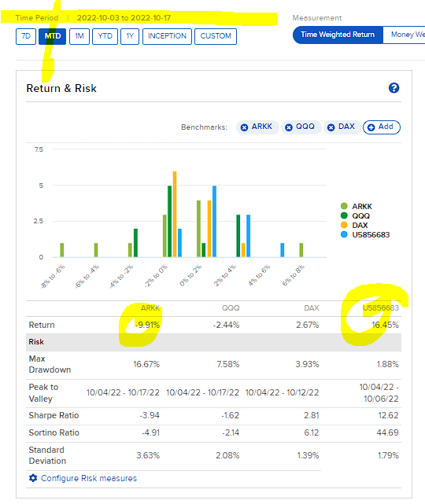Switch to Money Weighted measurement
Screen dimensions: 425x504
coord(404,35)
